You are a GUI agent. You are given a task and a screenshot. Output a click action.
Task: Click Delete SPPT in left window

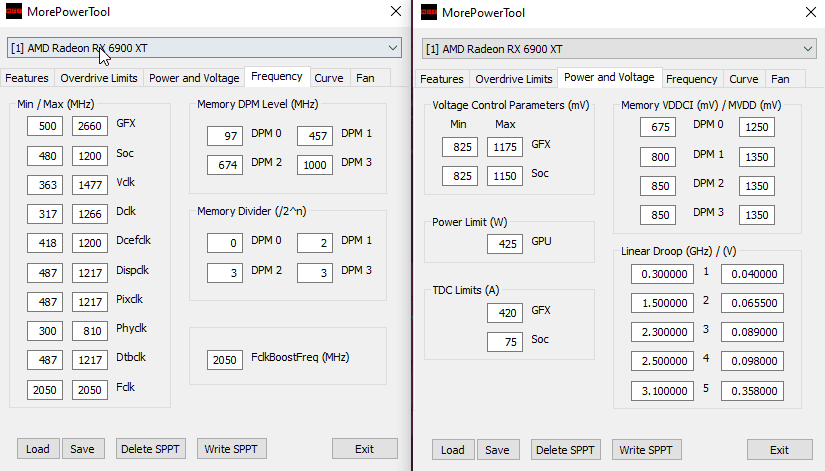click(150, 449)
